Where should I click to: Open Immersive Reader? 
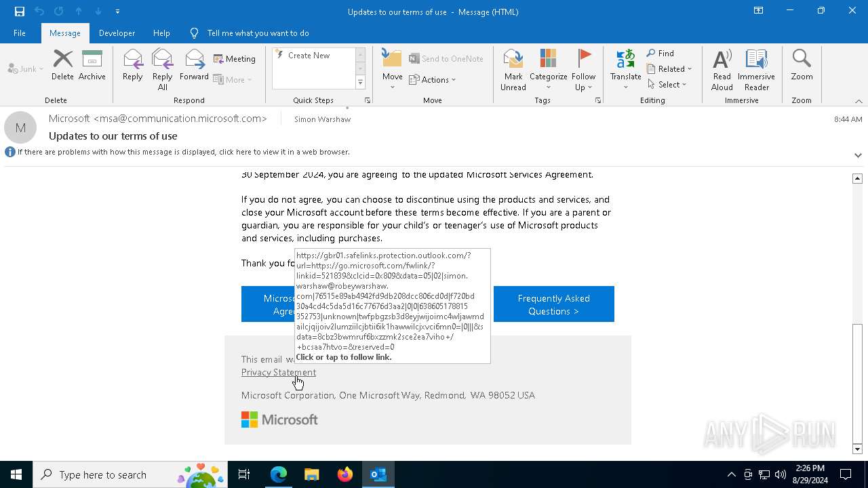(756, 69)
